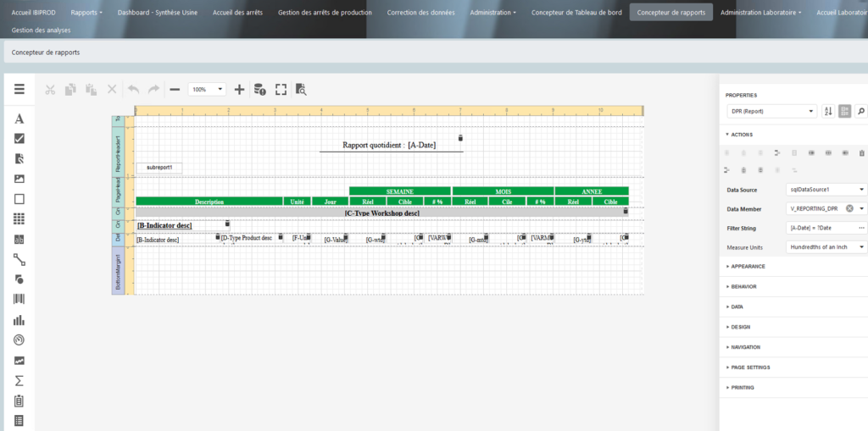
Task: Open the Rapports menu
Action: pyautogui.click(x=87, y=13)
